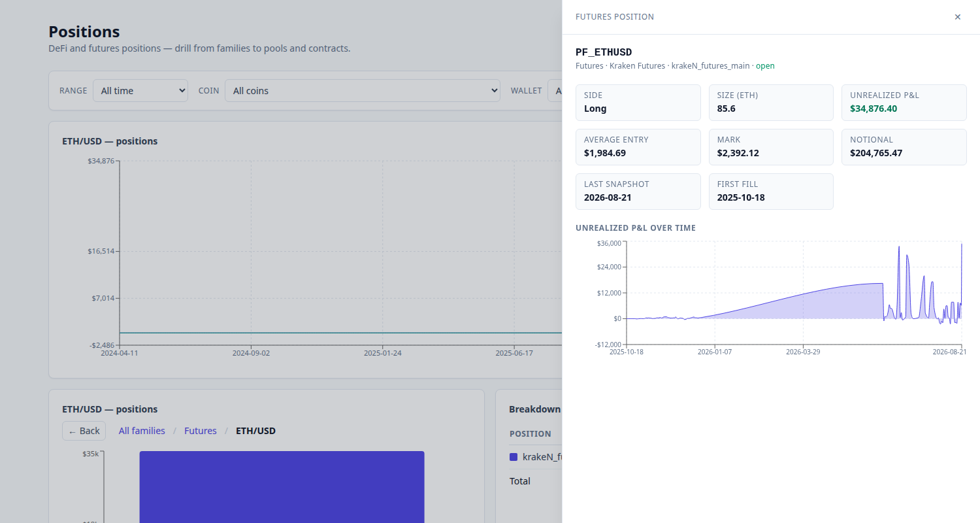
Task: Select the 'WALLET' filter label
Action: coord(526,91)
